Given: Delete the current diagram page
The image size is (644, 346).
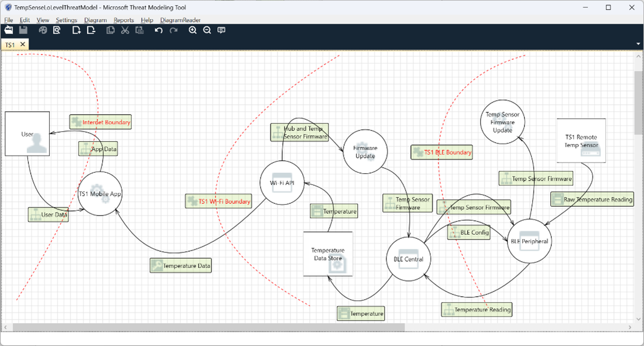Looking at the screenshot, I should point(91,30).
